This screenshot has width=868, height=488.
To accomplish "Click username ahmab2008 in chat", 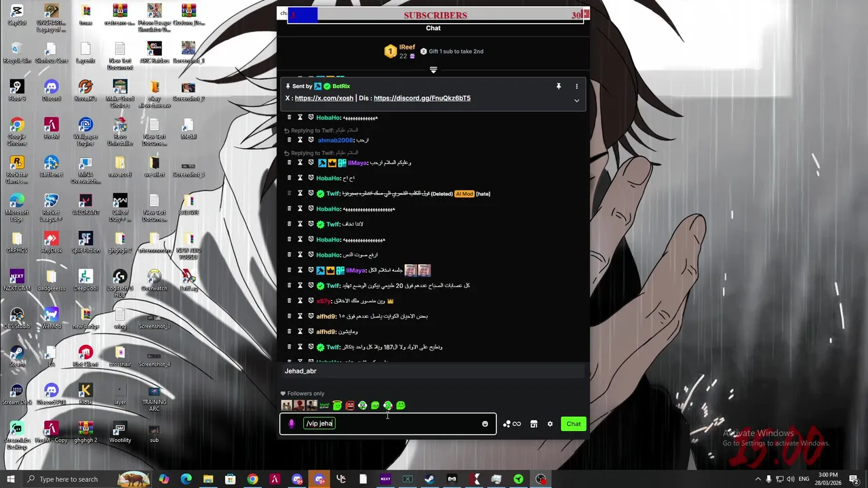I will point(336,140).
